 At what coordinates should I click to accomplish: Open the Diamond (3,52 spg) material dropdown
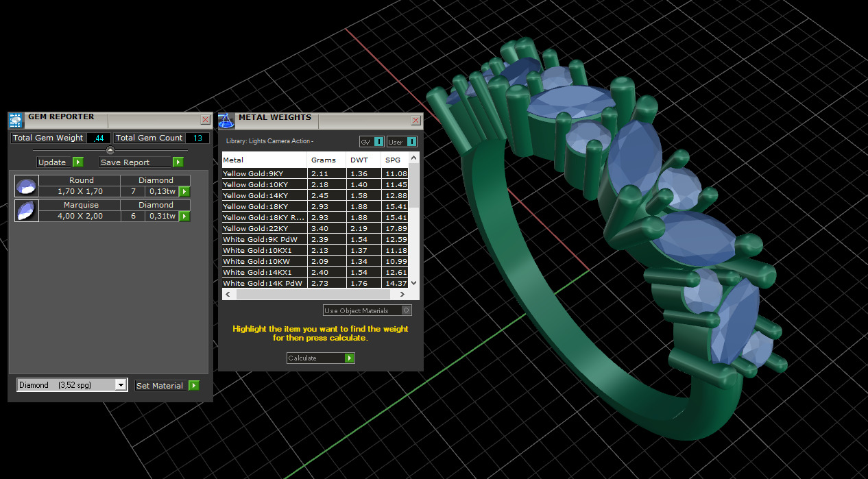pyautogui.click(x=72, y=385)
